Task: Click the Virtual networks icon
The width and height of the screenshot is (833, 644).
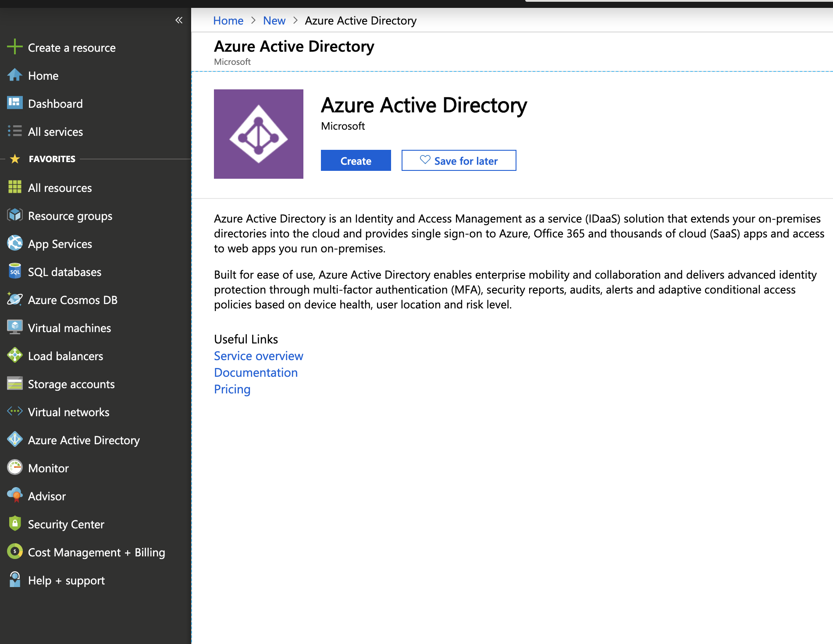Action: coord(15,411)
